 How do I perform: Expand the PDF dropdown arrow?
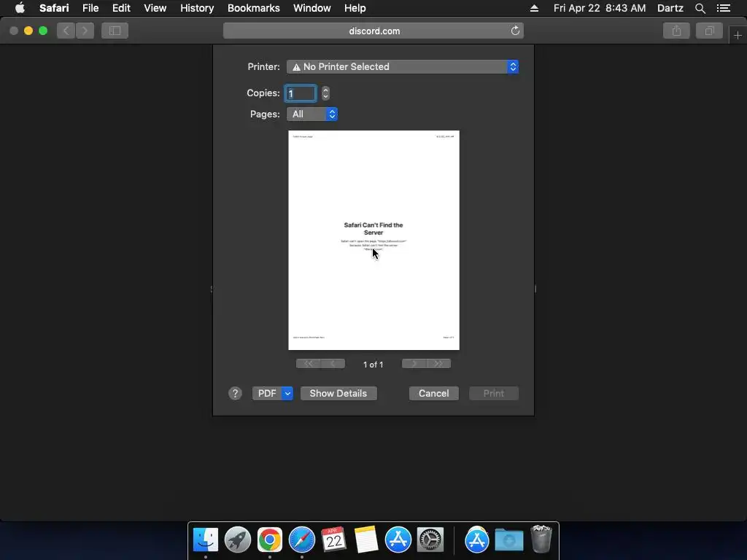pos(287,393)
